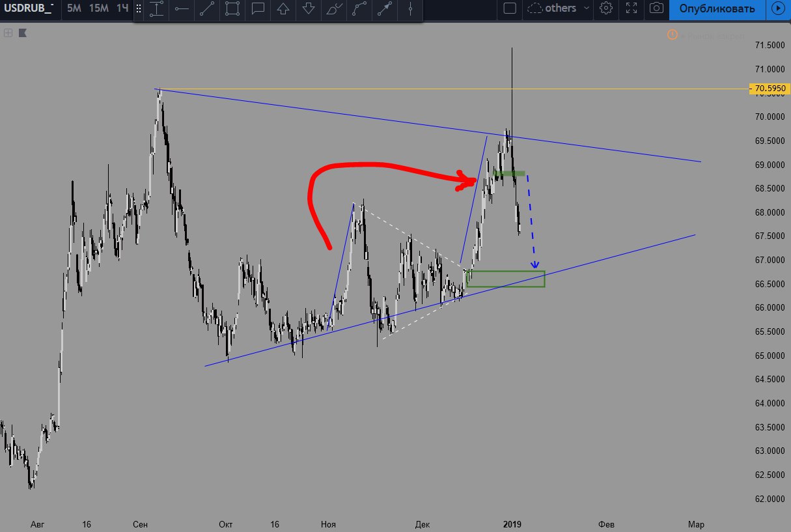Click the Сен date axis label
This screenshot has height=532, width=791.
(x=139, y=524)
